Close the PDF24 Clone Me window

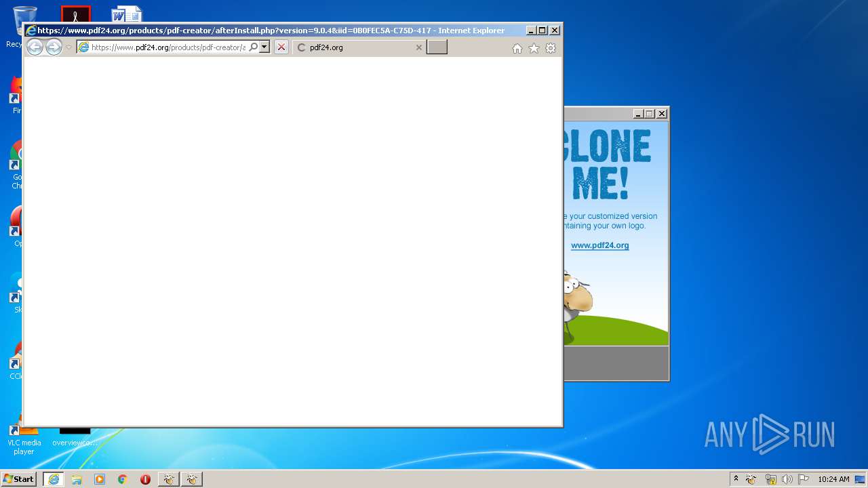pyautogui.click(x=662, y=114)
